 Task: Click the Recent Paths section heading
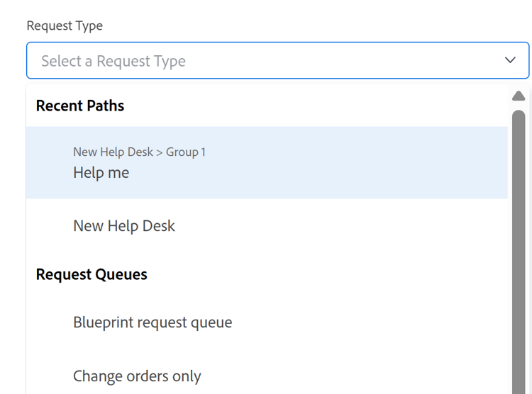[x=80, y=106]
